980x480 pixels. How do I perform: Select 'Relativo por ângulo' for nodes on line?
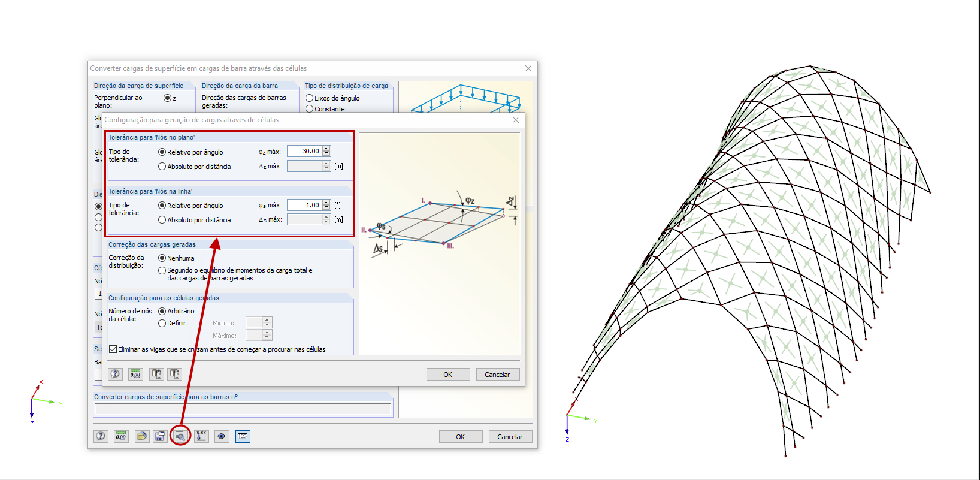(162, 206)
